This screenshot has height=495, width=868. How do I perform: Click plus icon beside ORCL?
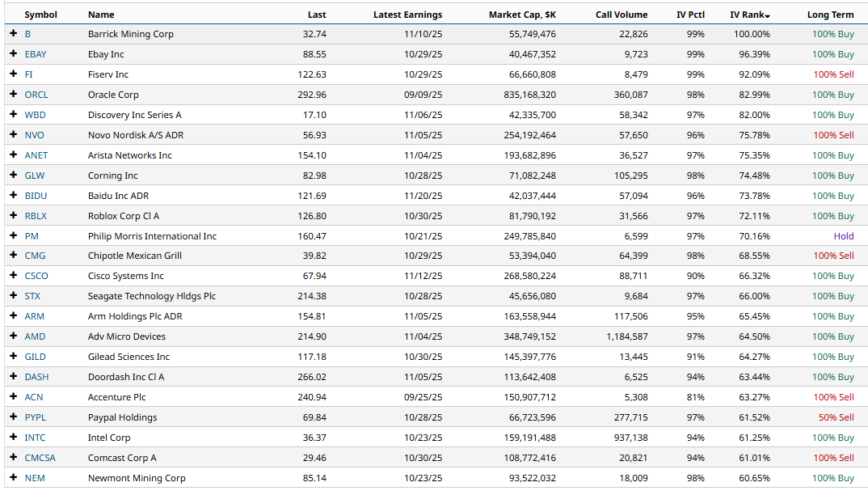point(13,95)
